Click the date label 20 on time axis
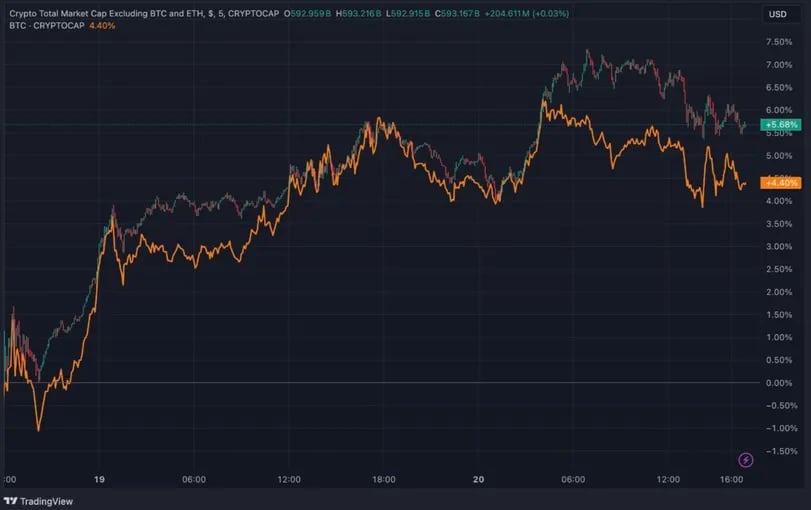The image size is (811, 510). [479, 480]
